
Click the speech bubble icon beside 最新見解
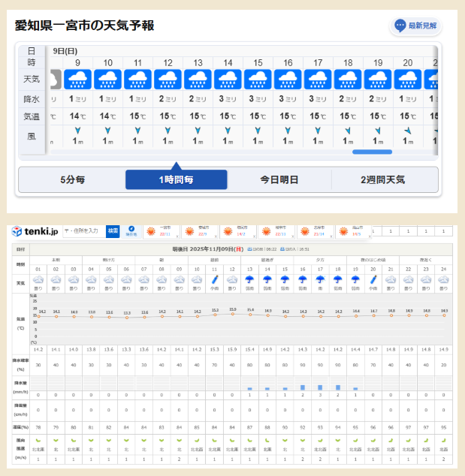(x=400, y=26)
